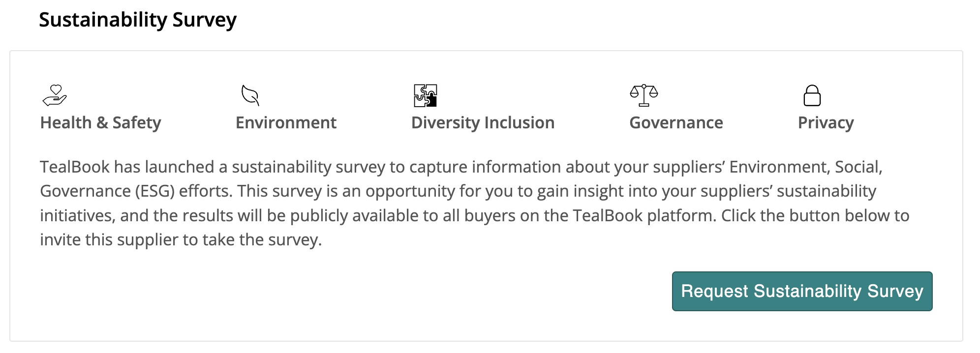Viewport: 980px width, 353px height.
Task: Click the Environment leaf icon
Action: pos(250,95)
